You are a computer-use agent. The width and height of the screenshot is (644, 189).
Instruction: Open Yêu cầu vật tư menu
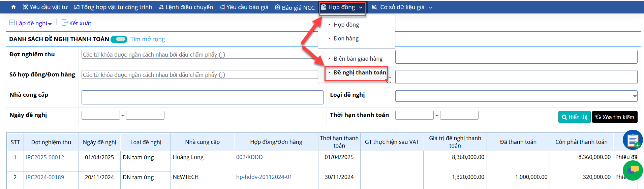coord(45,7)
